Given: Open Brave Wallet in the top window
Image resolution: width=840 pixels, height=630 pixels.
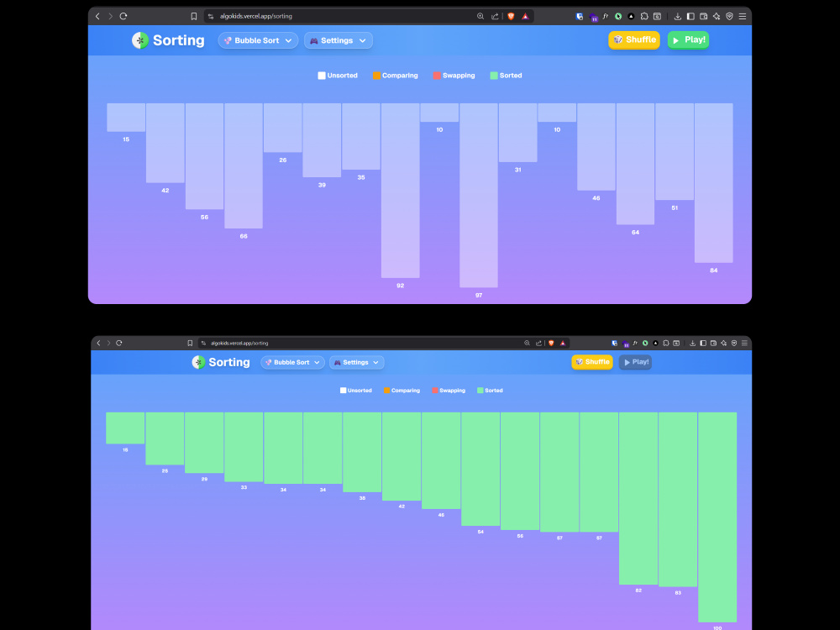Looking at the screenshot, I should (703, 16).
